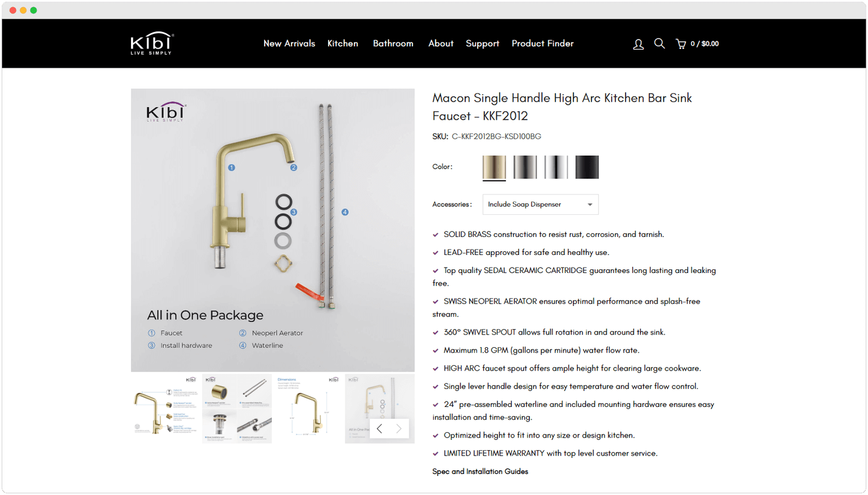Viewport: 868px width, 495px height.
Task: Open the search magnifier icon
Action: (659, 44)
